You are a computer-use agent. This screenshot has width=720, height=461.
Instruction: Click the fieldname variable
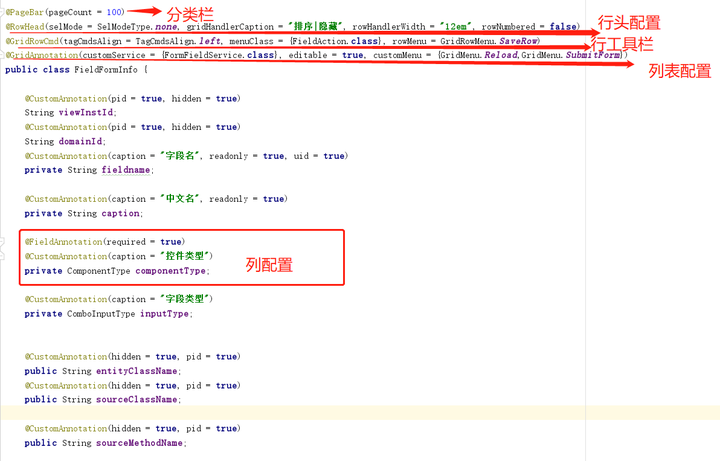click(126, 170)
